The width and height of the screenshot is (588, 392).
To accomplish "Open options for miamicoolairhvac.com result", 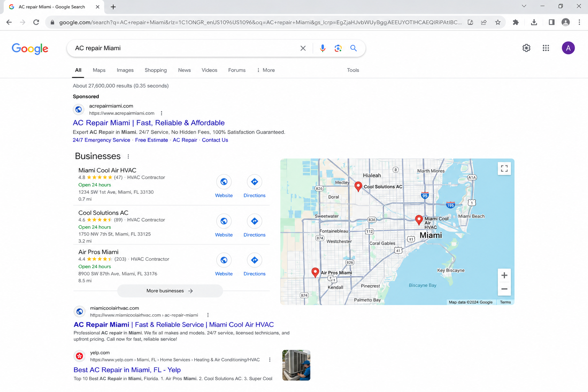I will 208,315.
